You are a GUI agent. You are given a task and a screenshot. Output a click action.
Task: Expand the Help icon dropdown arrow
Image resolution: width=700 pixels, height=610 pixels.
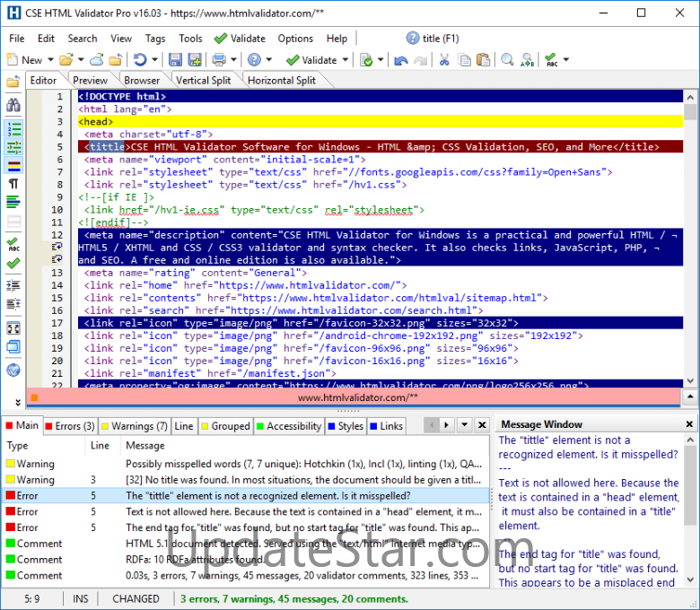click(x=268, y=60)
